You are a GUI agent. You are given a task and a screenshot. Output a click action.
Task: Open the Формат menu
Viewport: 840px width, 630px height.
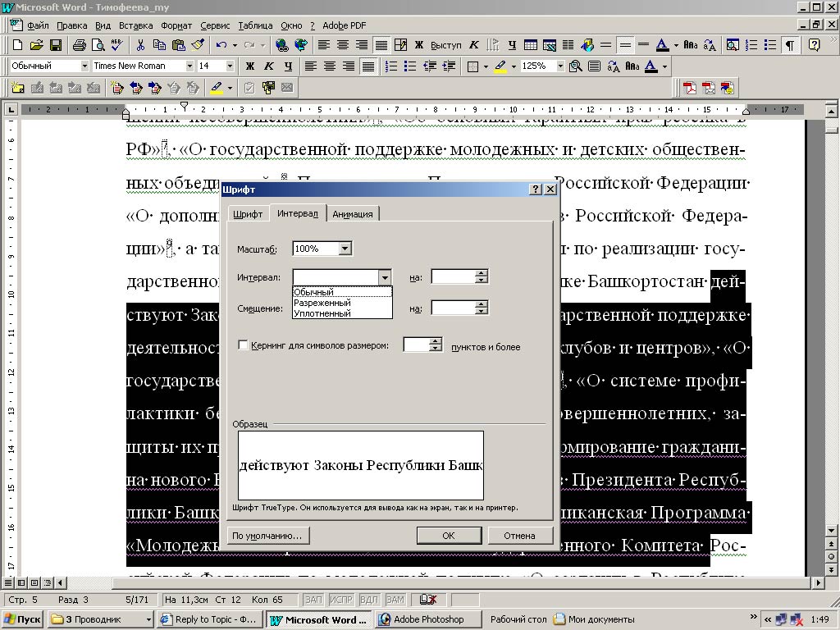tap(176, 25)
